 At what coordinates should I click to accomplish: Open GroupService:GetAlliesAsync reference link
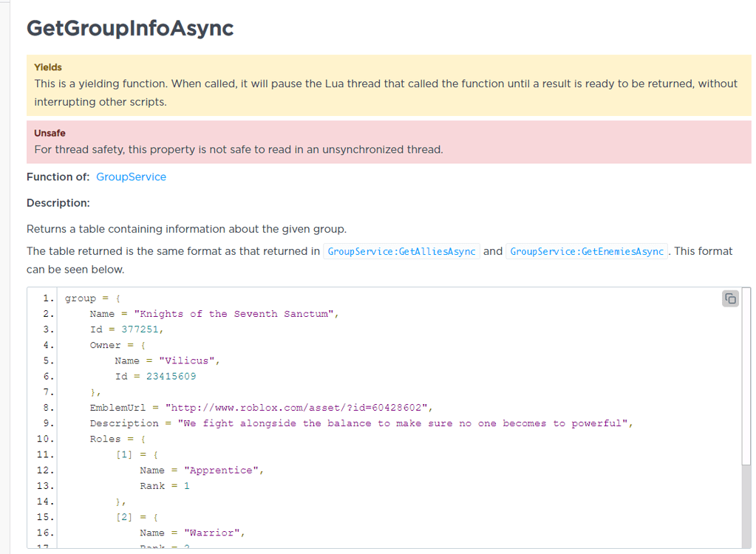pyautogui.click(x=401, y=251)
